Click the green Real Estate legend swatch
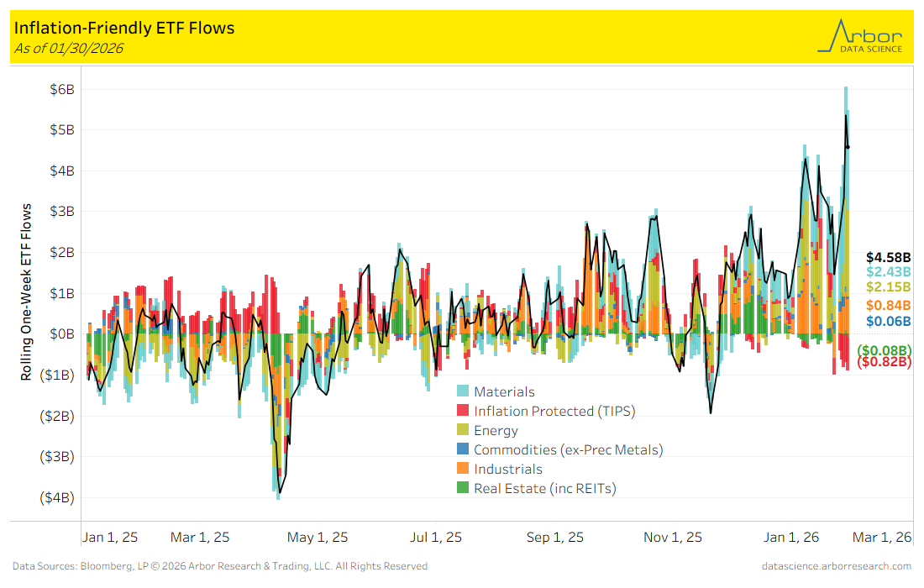Viewport: 924px width, 588px height. point(463,489)
